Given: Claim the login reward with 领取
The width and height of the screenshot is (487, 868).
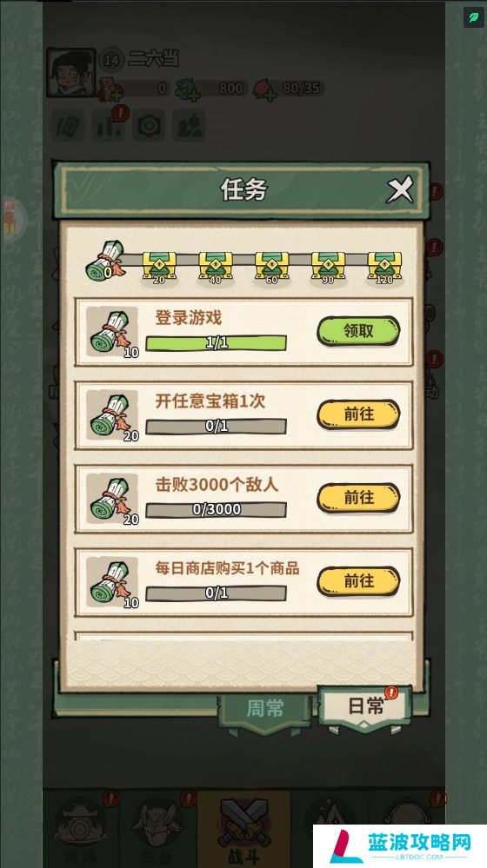Looking at the screenshot, I should tap(358, 331).
